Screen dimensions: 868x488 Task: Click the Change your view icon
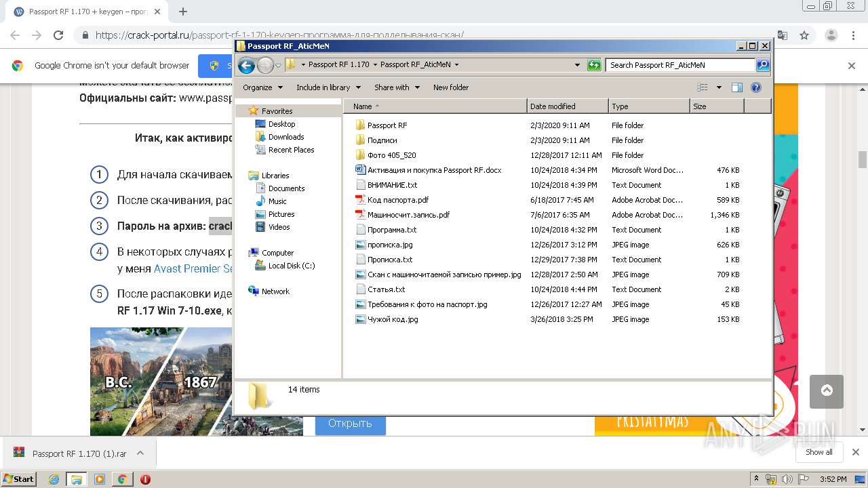(703, 87)
